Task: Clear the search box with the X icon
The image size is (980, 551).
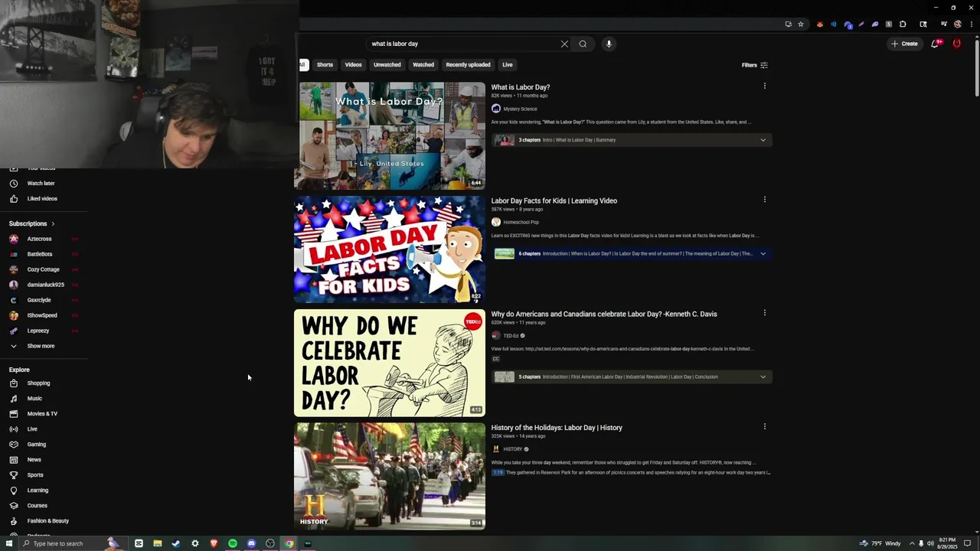Action: (565, 44)
